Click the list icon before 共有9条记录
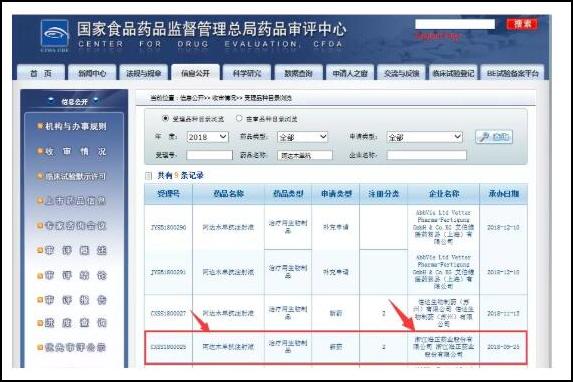The width and height of the screenshot is (573, 382). [148, 176]
